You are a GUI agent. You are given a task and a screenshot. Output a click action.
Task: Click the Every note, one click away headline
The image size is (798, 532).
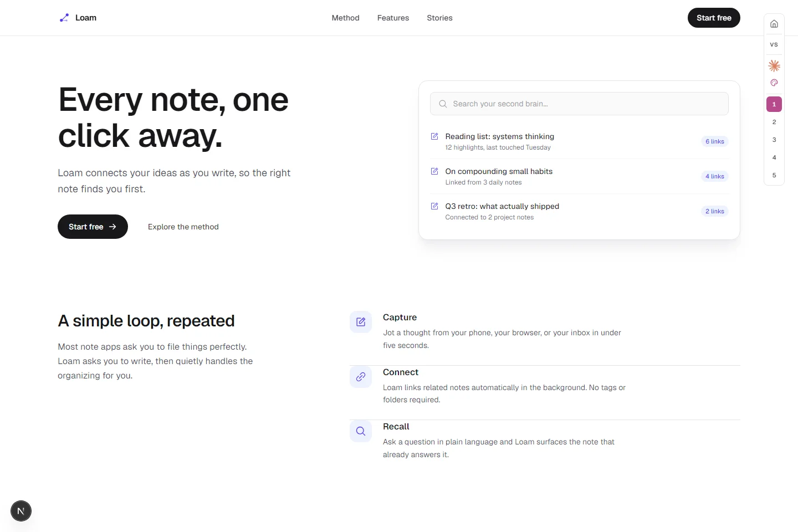click(173, 117)
